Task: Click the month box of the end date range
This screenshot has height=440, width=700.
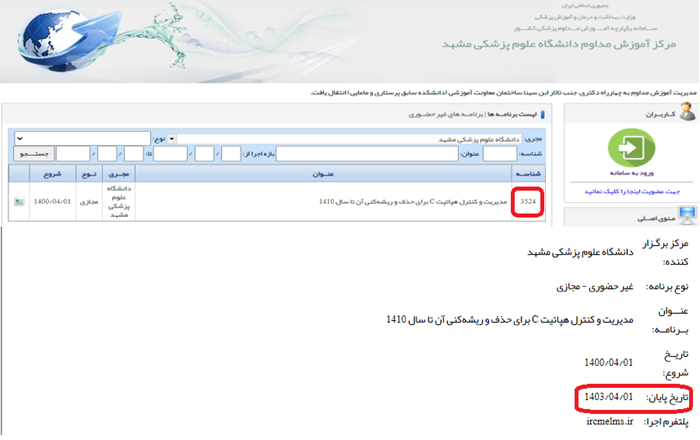Action: tap(107, 154)
